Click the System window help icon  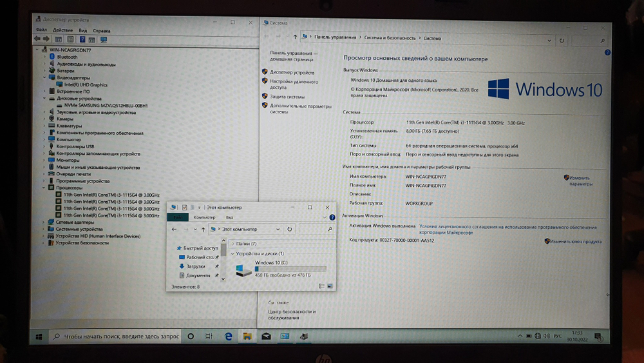(x=607, y=52)
